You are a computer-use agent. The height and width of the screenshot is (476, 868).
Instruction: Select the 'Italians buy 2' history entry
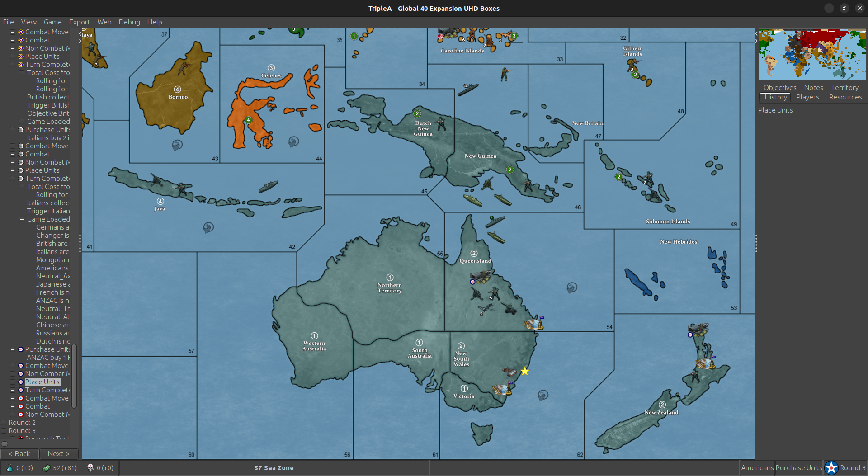(x=48, y=138)
